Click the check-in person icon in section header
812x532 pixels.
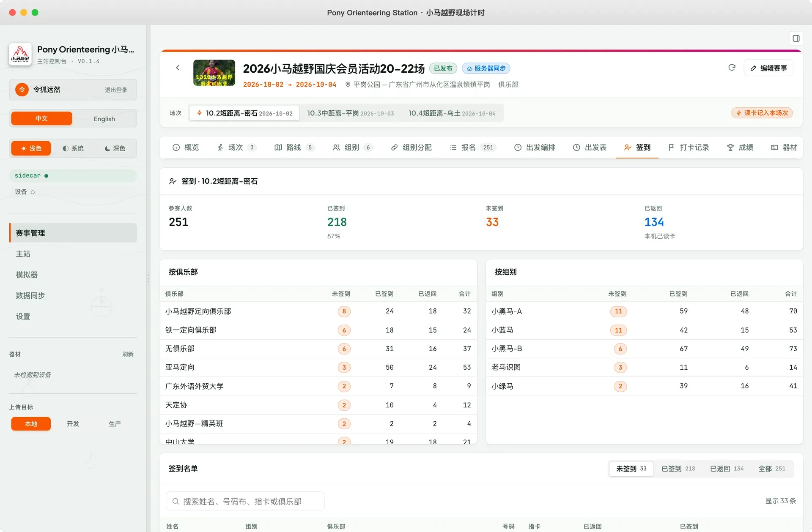point(173,181)
